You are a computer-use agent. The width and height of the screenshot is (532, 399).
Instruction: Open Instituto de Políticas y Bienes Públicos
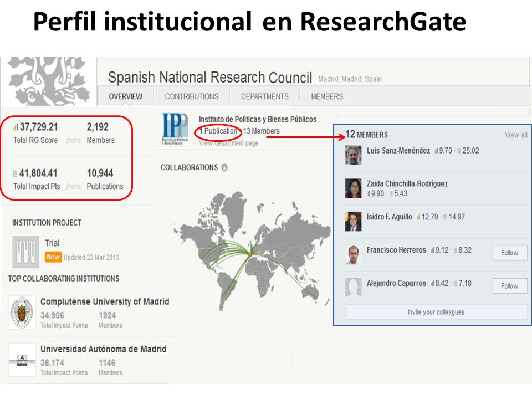click(x=258, y=120)
